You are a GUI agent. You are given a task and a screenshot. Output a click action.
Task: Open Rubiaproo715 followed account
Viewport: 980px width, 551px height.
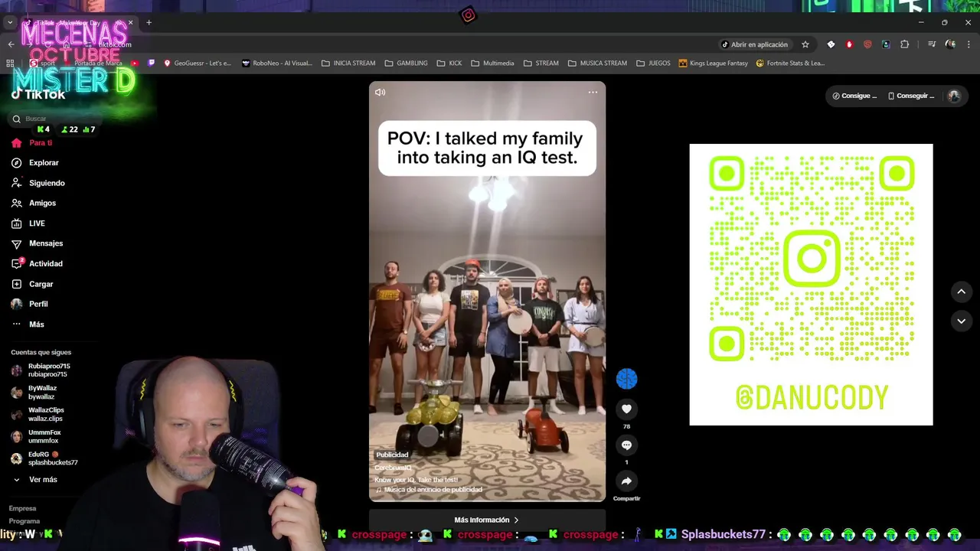(x=41, y=370)
